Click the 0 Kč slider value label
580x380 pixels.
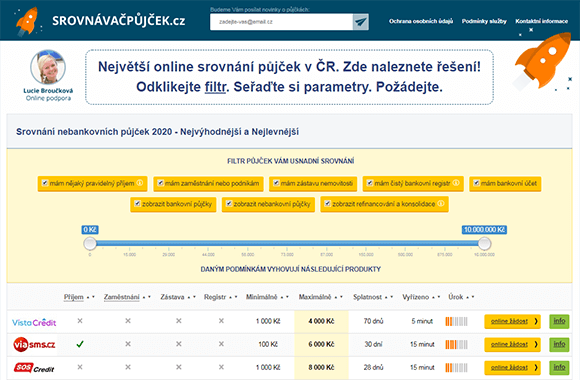90,230
